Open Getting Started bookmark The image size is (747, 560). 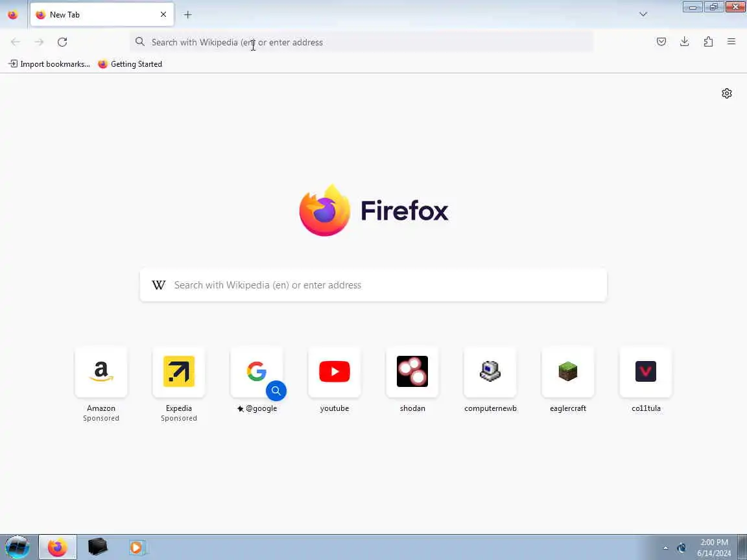pyautogui.click(x=130, y=64)
